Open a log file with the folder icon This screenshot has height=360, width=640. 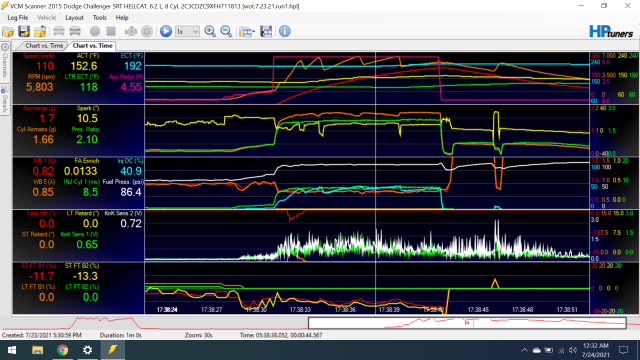coord(8,31)
